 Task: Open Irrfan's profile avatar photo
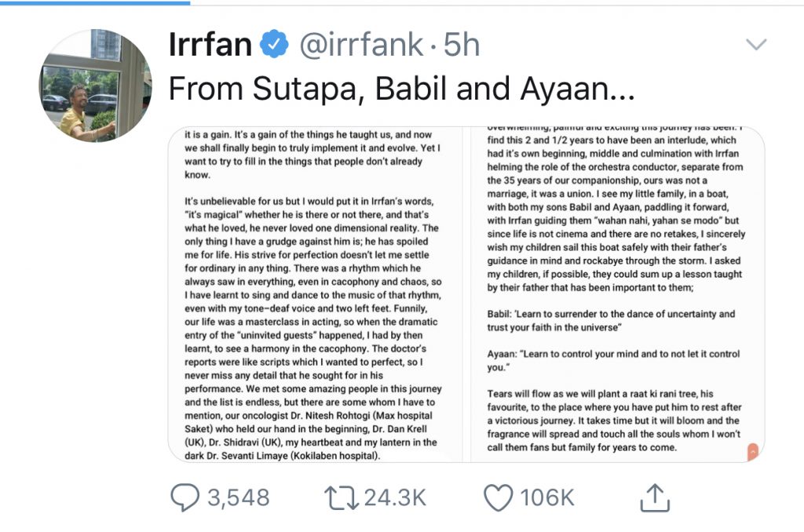(95, 86)
